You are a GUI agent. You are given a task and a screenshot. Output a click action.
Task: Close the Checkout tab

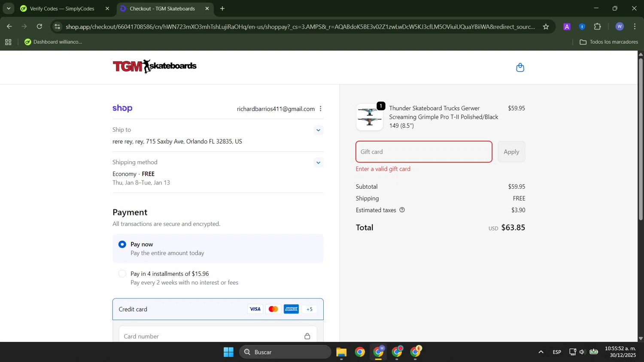[207, 9]
